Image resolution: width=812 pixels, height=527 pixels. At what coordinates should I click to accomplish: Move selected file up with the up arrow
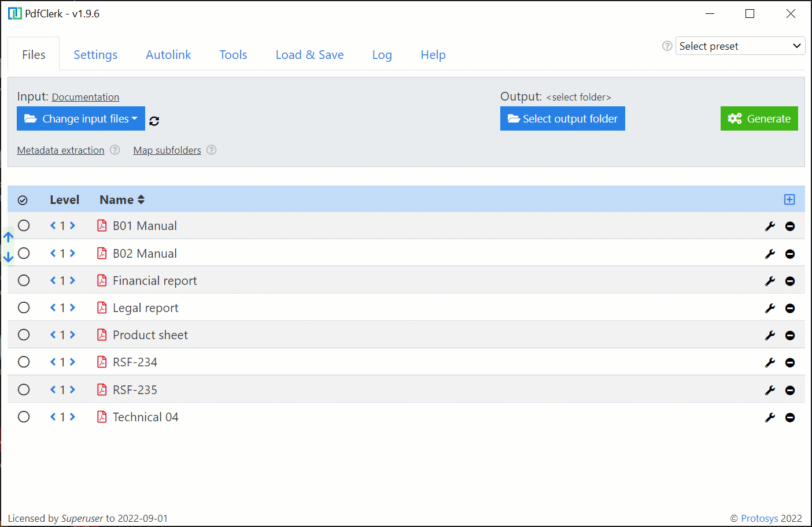point(8,236)
